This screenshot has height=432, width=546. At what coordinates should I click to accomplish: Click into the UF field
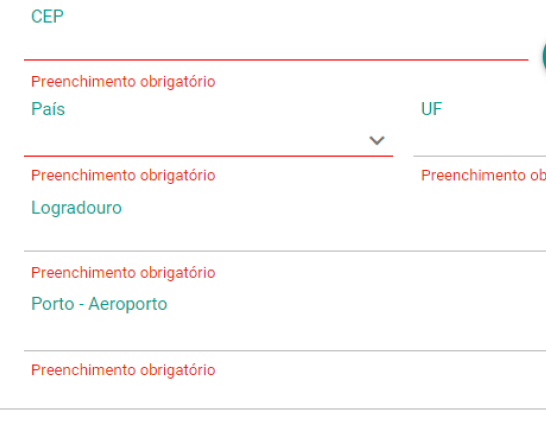[479, 140]
